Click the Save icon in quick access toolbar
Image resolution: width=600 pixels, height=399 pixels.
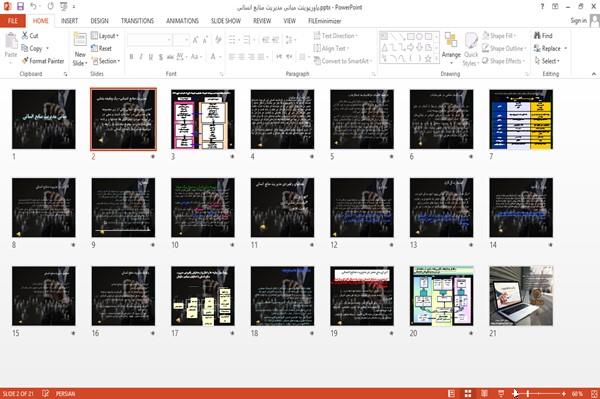tap(20, 6)
